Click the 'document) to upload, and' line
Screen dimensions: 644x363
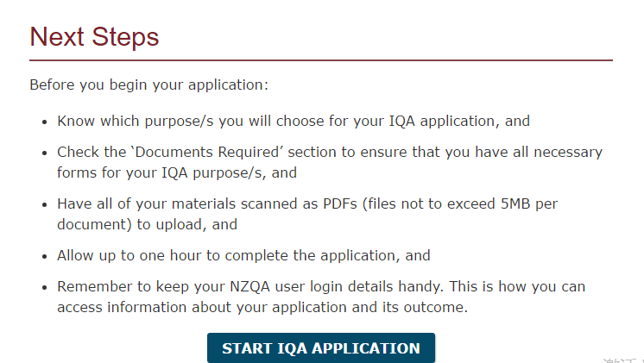click(x=147, y=225)
